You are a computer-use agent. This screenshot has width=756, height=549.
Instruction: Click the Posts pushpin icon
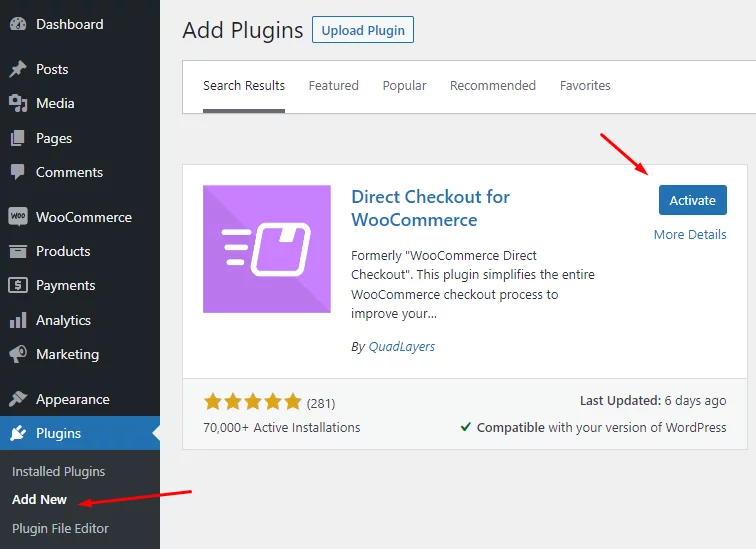[18, 69]
